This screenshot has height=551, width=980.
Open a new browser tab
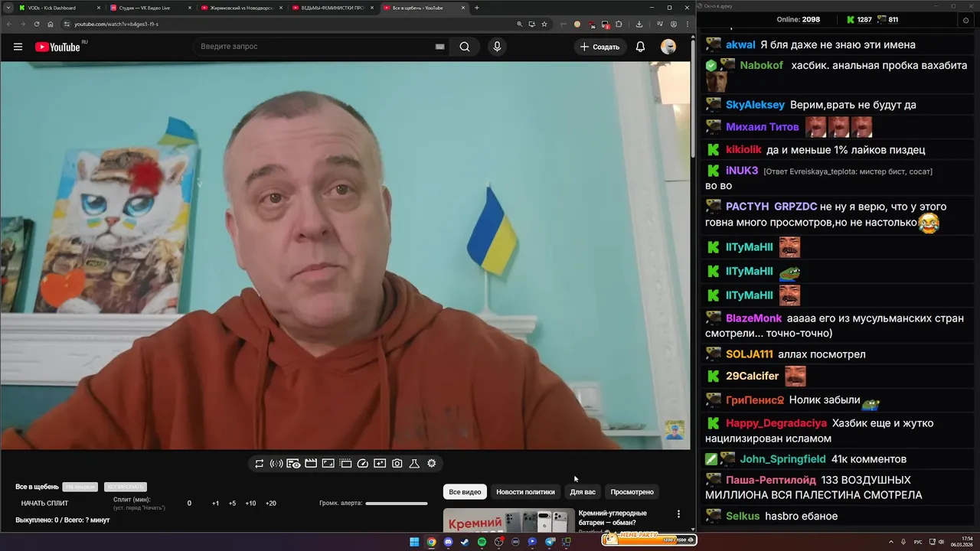point(477,8)
